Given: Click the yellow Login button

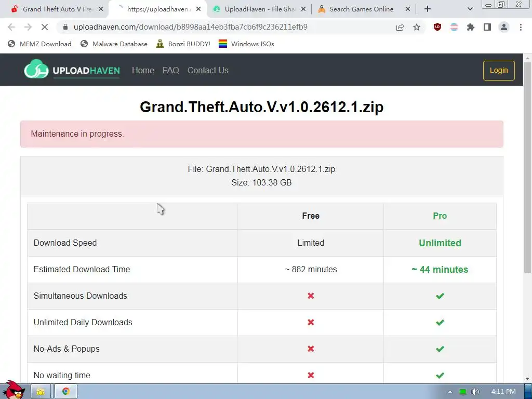Looking at the screenshot, I should pos(499,71).
